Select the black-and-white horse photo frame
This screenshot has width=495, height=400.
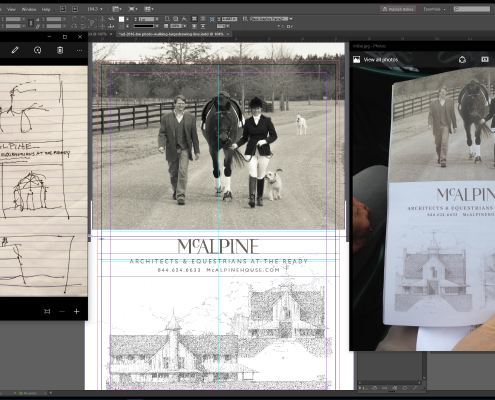218,136
